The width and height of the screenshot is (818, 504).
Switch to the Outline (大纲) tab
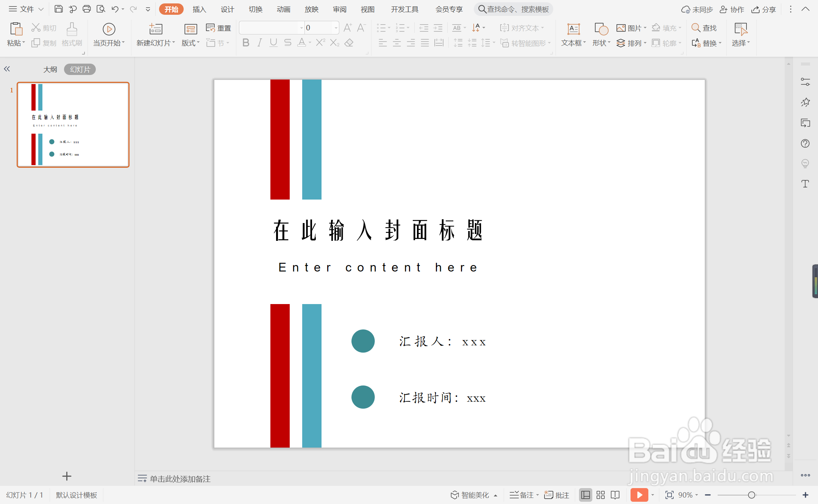(x=50, y=69)
